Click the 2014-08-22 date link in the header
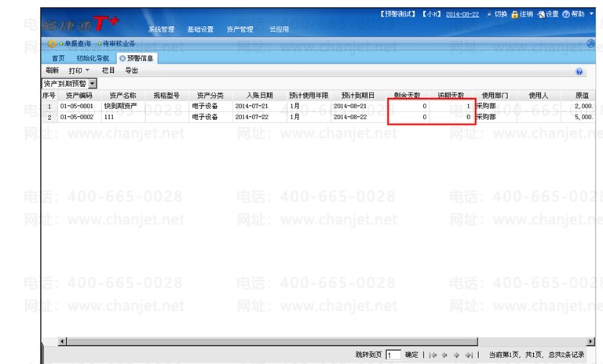 point(462,14)
